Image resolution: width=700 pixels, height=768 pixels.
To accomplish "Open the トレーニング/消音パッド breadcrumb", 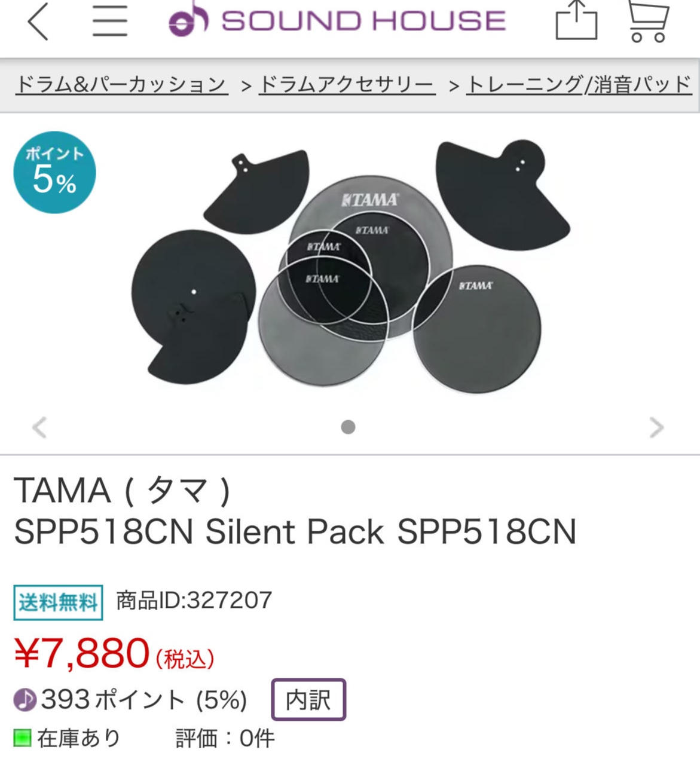I will (579, 85).
